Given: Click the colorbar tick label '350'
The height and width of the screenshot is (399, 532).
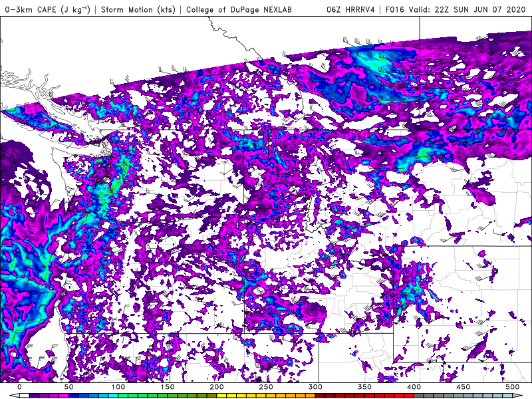Looking at the screenshot, I should click(364, 387).
